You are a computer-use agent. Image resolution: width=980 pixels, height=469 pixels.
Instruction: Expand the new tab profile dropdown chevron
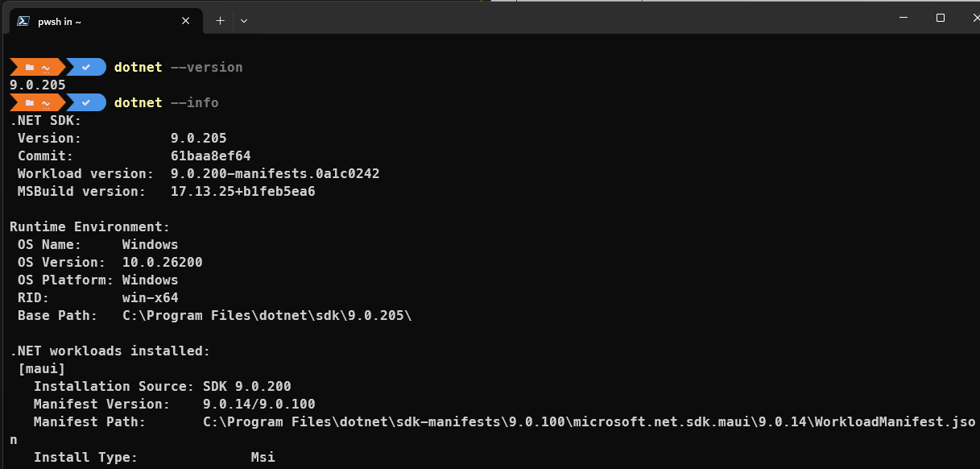coord(244,21)
